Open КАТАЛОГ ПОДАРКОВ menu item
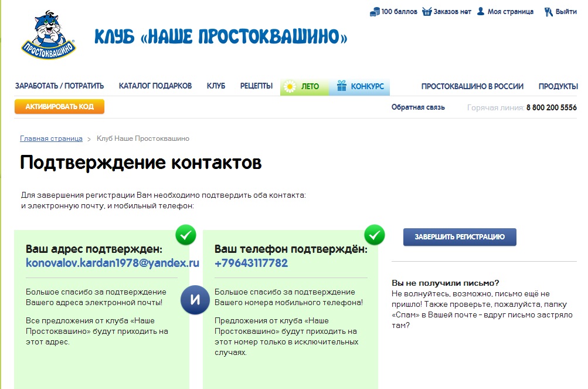 tap(155, 86)
